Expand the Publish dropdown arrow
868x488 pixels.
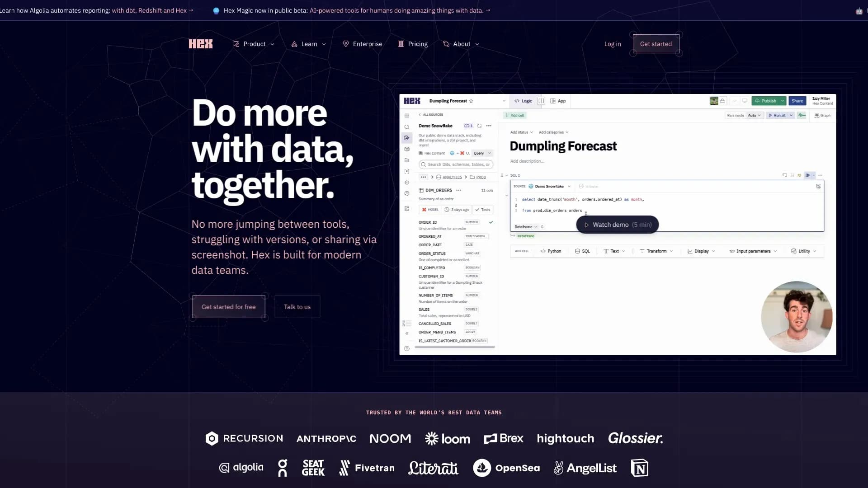[x=783, y=101]
